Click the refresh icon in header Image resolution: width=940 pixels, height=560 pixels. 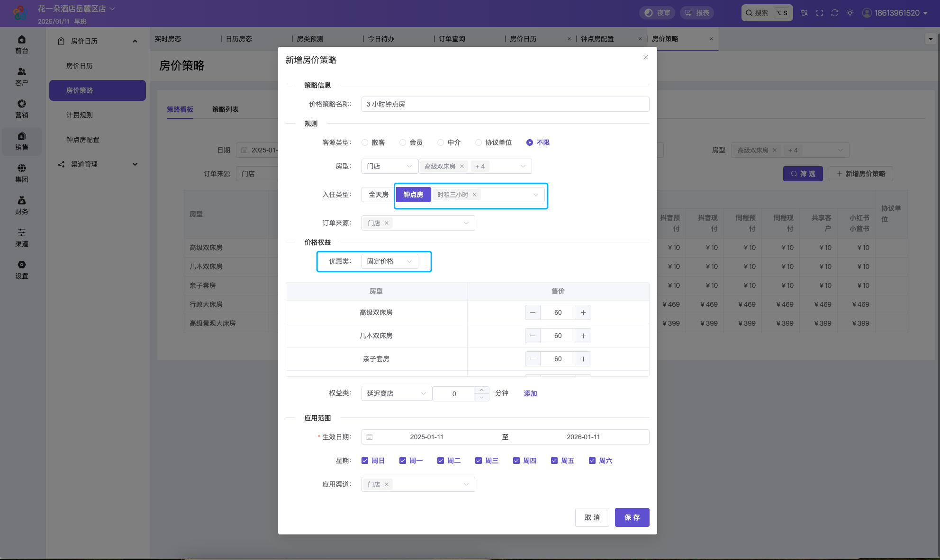(x=835, y=13)
